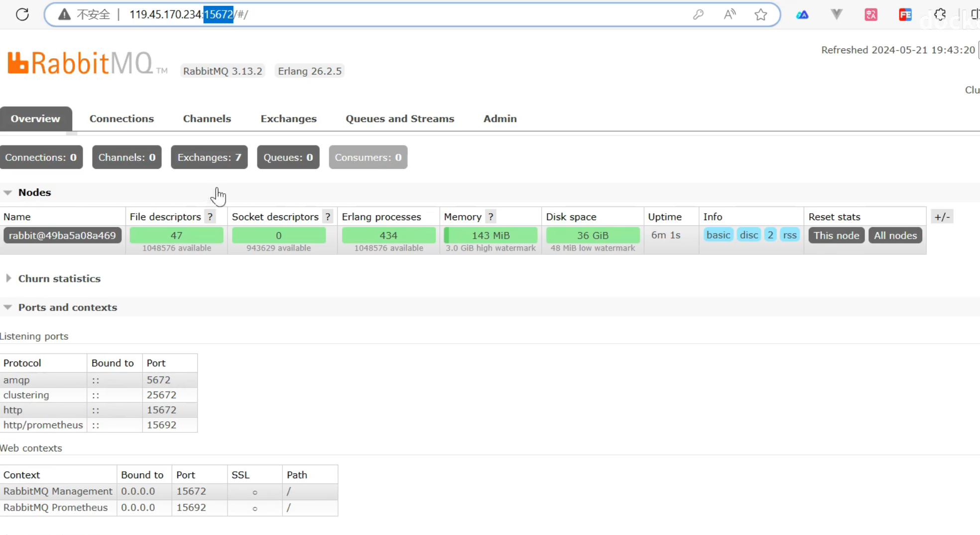Click the Channels: 0 summary button
The width and height of the screenshot is (980, 535).
coord(127,157)
